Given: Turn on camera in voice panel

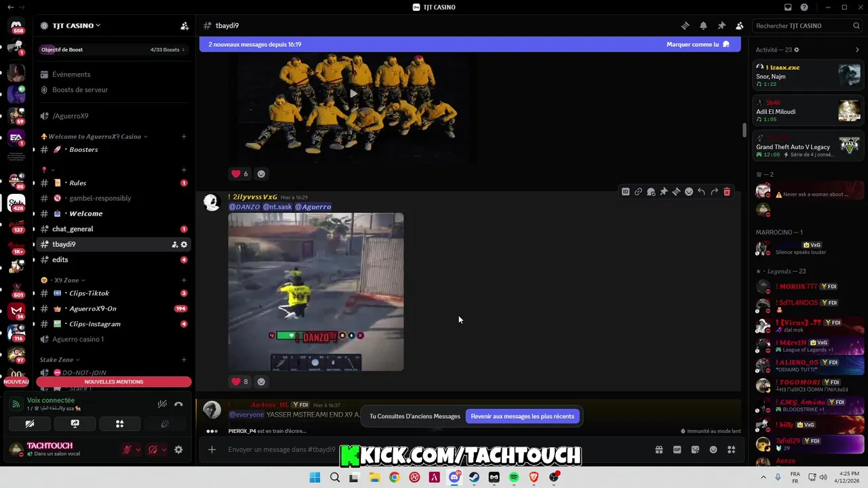Looking at the screenshot, I should coord(30,424).
